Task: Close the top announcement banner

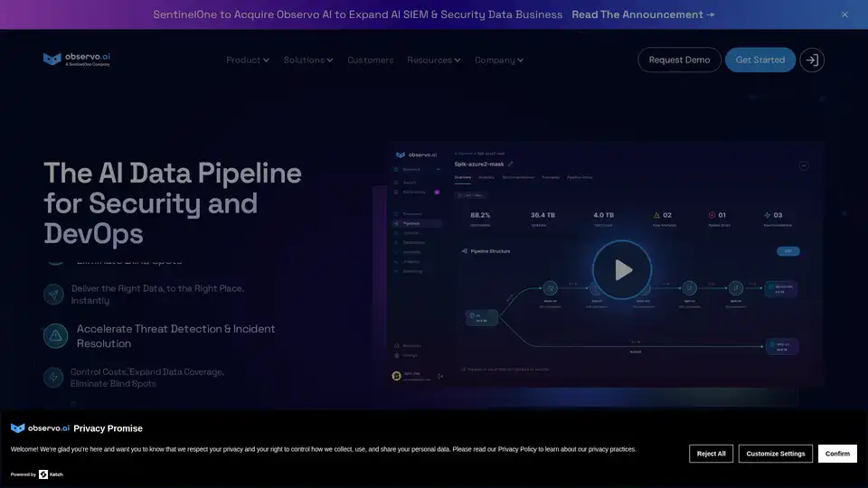Action: click(x=844, y=14)
